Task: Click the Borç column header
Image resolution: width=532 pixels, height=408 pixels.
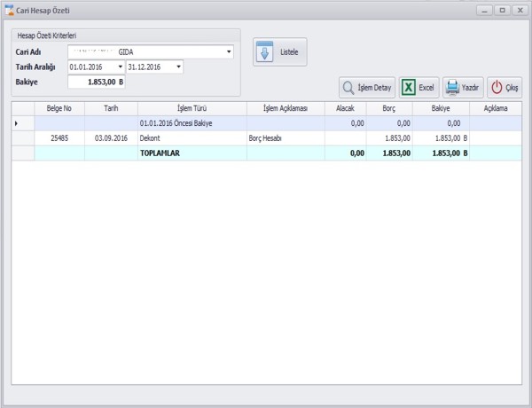Action: pyautogui.click(x=389, y=108)
